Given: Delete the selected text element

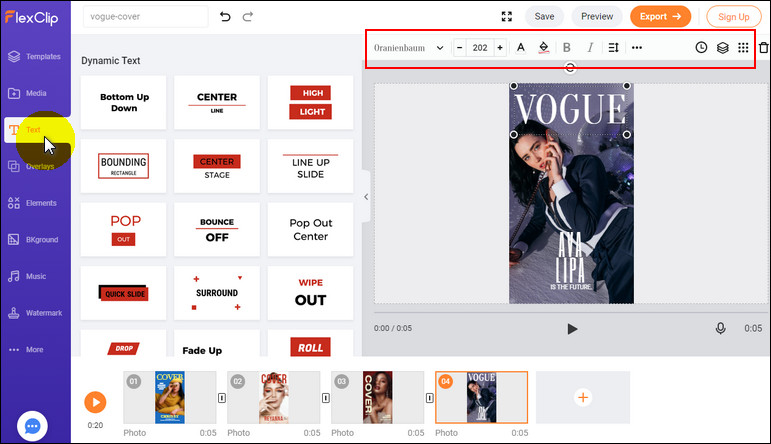Looking at the screenshot, I should pos(763,48).
